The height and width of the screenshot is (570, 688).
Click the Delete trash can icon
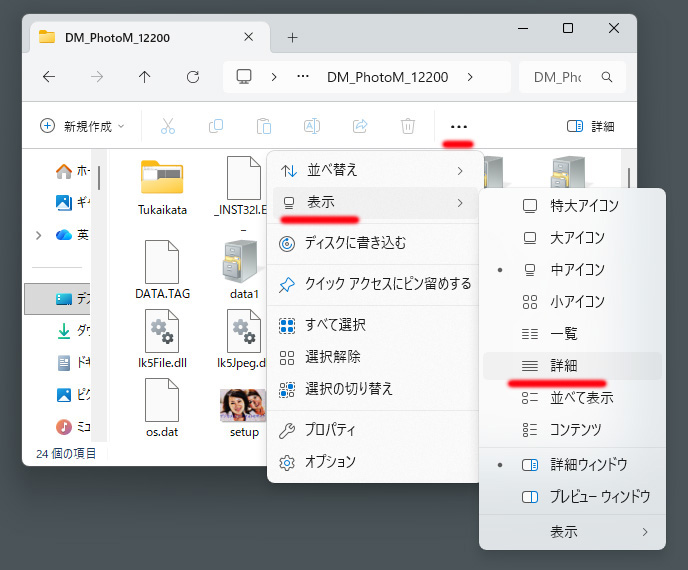pyautogui.click(x=408, y=126)
